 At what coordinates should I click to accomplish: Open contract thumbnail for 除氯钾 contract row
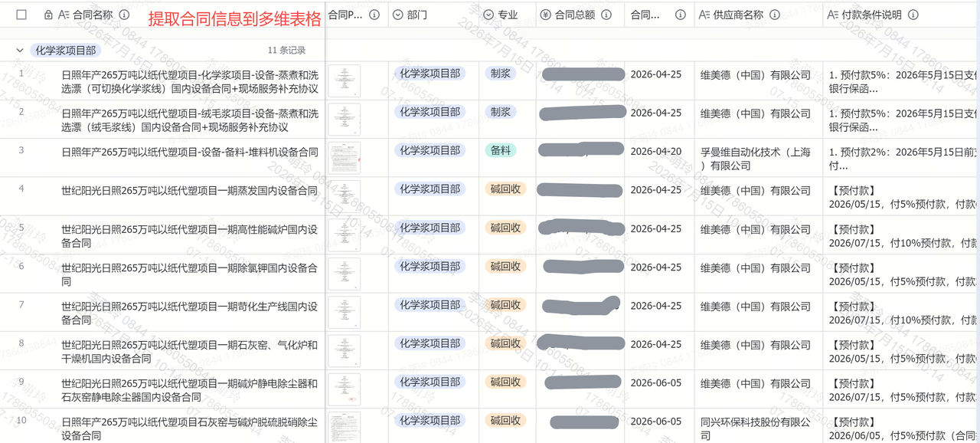pyautogui.click(x=345, y=274)
